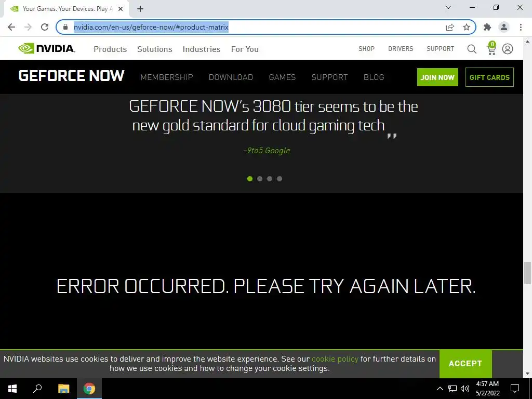The image size is (532, 399).
Task: Select the fourth carousel dot
Action: click(x=280, y=179)
